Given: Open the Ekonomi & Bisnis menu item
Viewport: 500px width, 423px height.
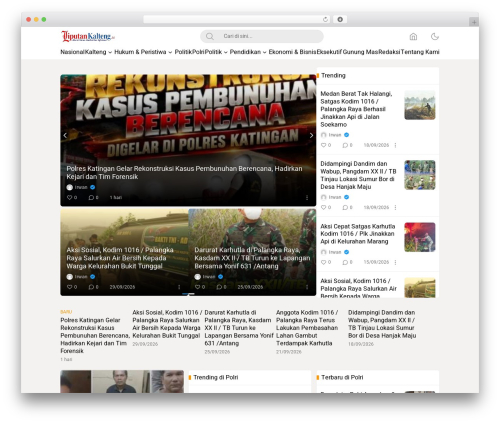Looking at the screenshot, I should [x=292, y=52].
